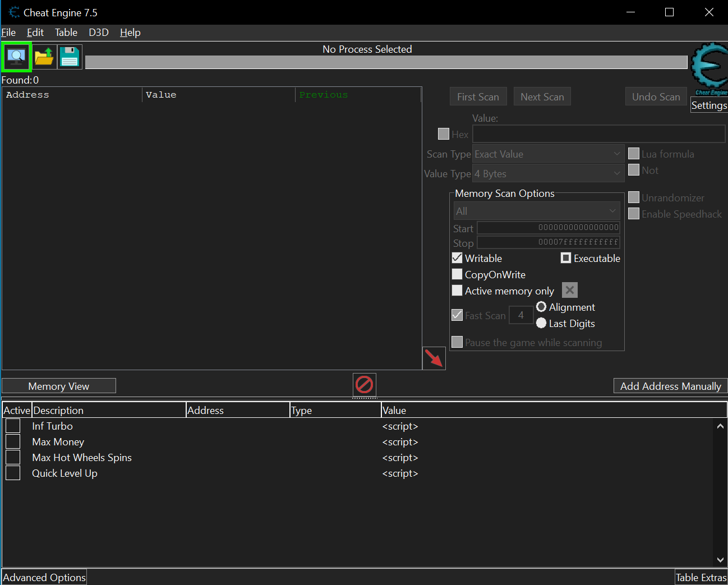Open the D3D menu
This screenshot has width=728, height=585.
click(x=99, y=33)
